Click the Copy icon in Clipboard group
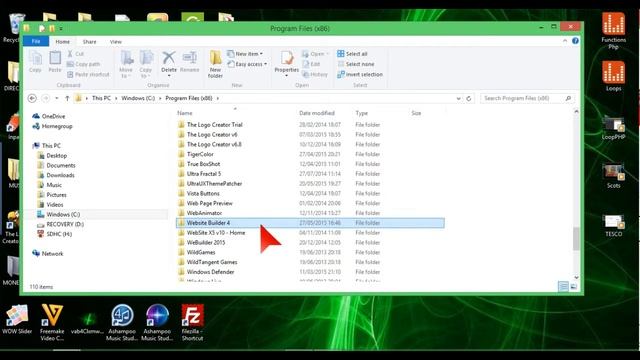Viewport: 640px width, 360px height. pyautogui.click(x=36, y=62)
